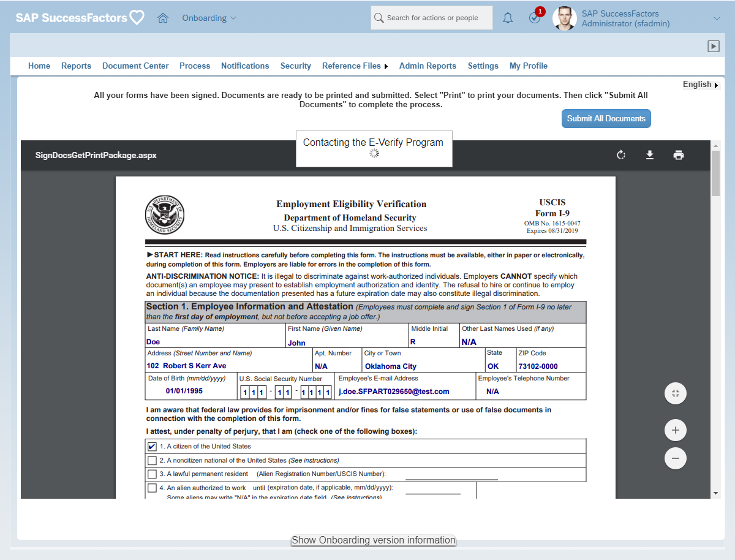Expand the user account menu chevron
Viewport: 735px width, 560px height.
(x=717, y=18)
